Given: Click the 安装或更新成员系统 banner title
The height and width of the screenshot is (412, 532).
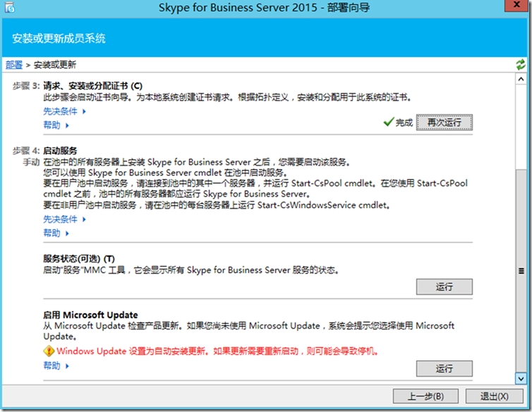Looking at the screenshot, I should pos(59,38).
